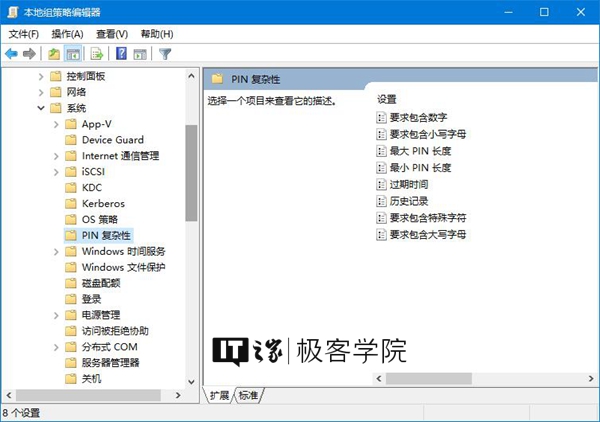The width and height of the screenshot is (600, 422).
Task: Expand the 控制面板 tree node
Action: click(x=41, y=76)
